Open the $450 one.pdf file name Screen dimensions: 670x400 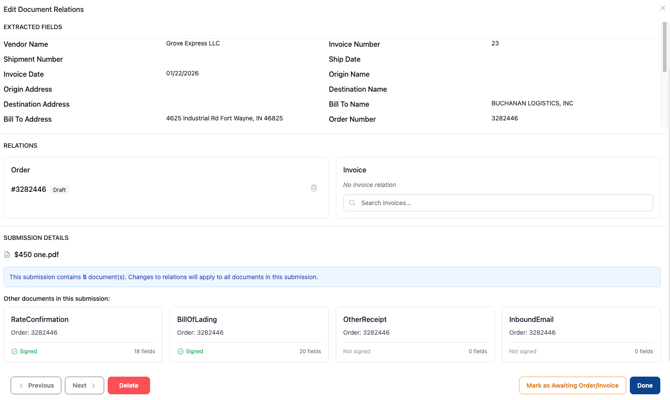click(x=37, y=255)
